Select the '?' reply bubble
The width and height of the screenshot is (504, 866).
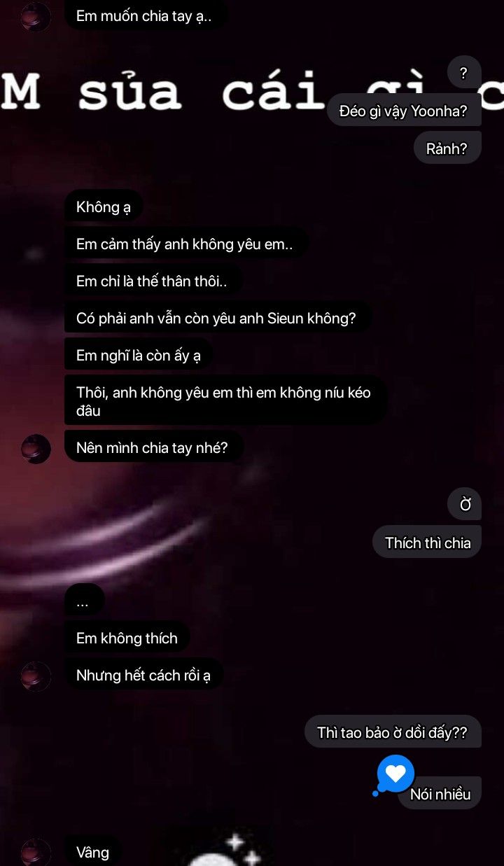(x=464, y=73)
